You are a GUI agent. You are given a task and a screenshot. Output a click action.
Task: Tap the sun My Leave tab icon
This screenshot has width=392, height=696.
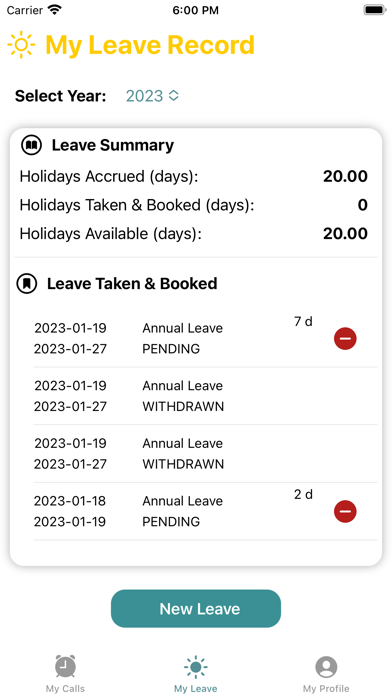(x=196, y=667)
